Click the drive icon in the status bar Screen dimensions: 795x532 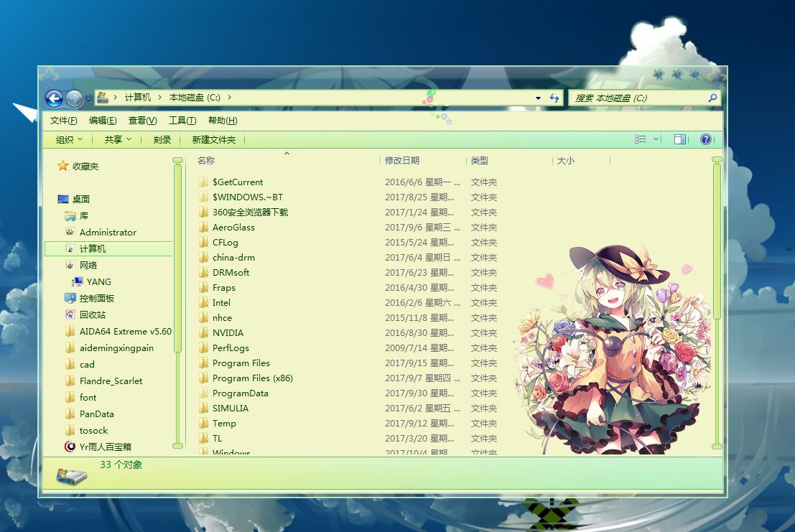[72, 476]
